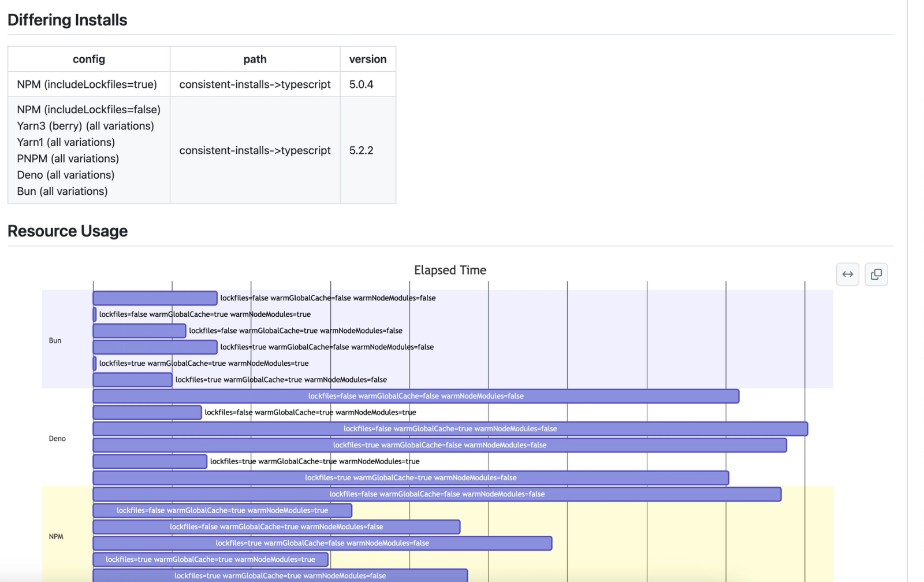Screen dimensions: 924x582
Task: Click NPM bar lockfiles=true warmGlobalCache=true warmNodeModules=true
Action: pos(211,559)
